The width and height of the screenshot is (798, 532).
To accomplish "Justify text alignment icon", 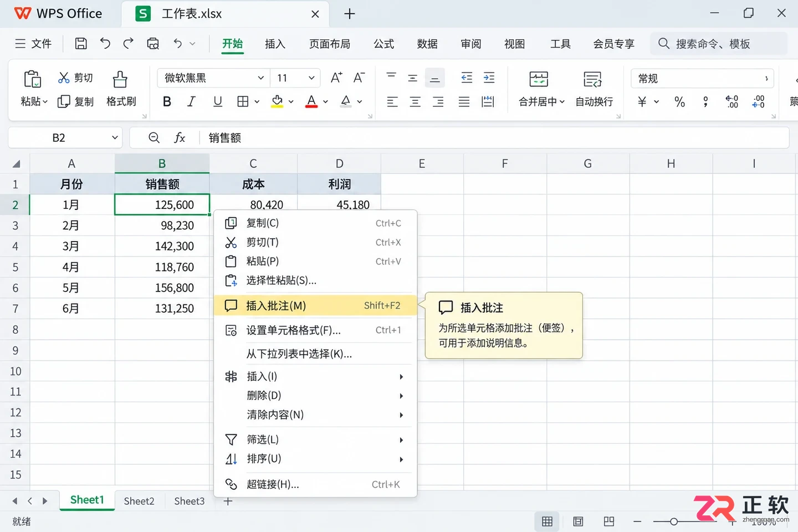I will point(464,101).
